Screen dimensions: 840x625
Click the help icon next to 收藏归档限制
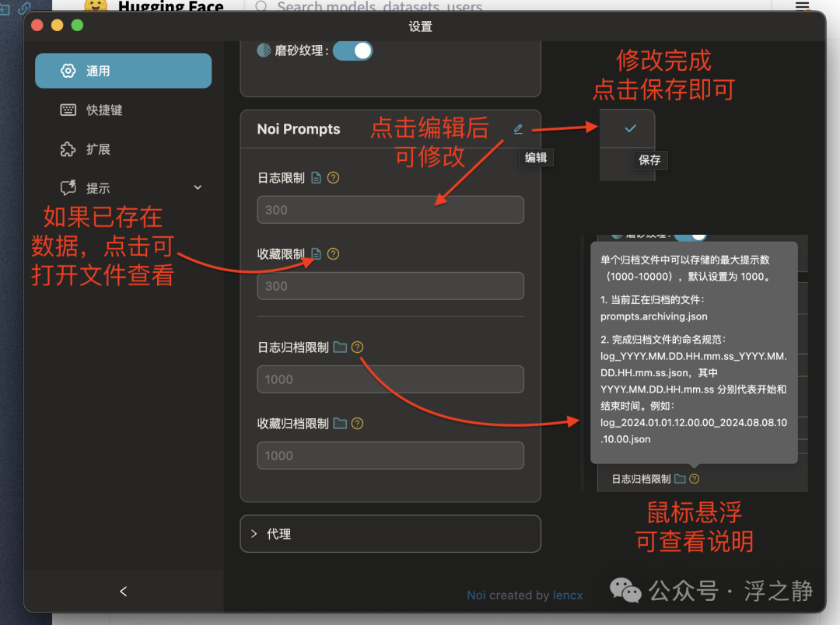[x=357, y=424]
